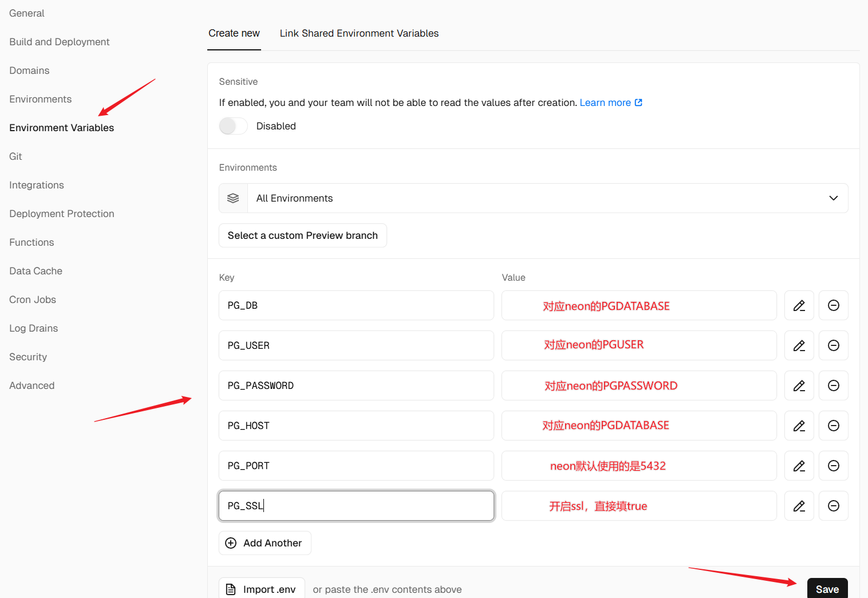
Task: Click the edit pencil icon for PG_PORT
Action: point(799,466)
